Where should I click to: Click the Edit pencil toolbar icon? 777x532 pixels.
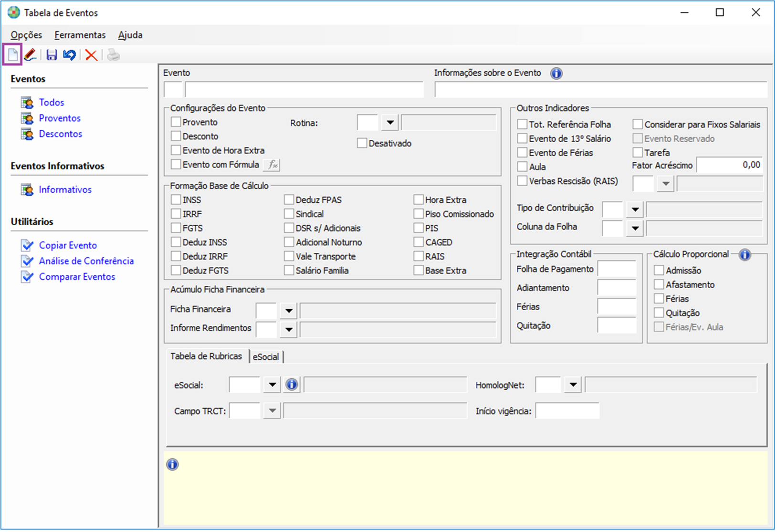[30, 55]
